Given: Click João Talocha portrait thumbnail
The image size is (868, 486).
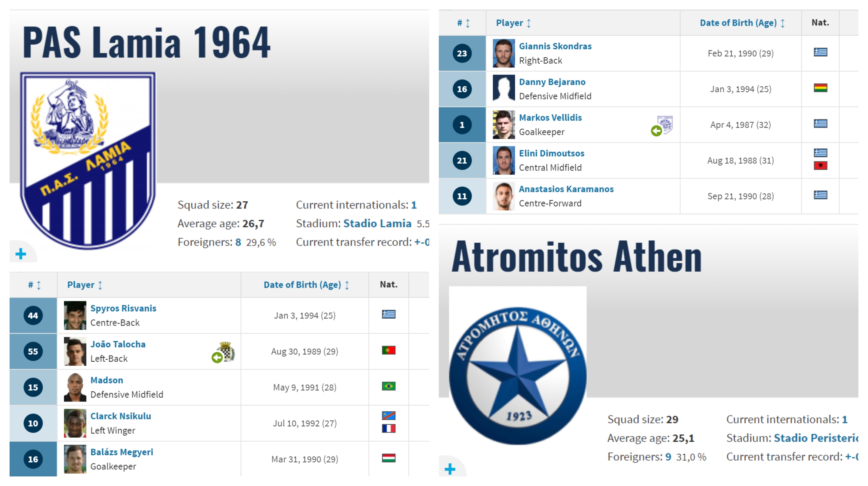Looking at the screenshot, I should 75,351.
